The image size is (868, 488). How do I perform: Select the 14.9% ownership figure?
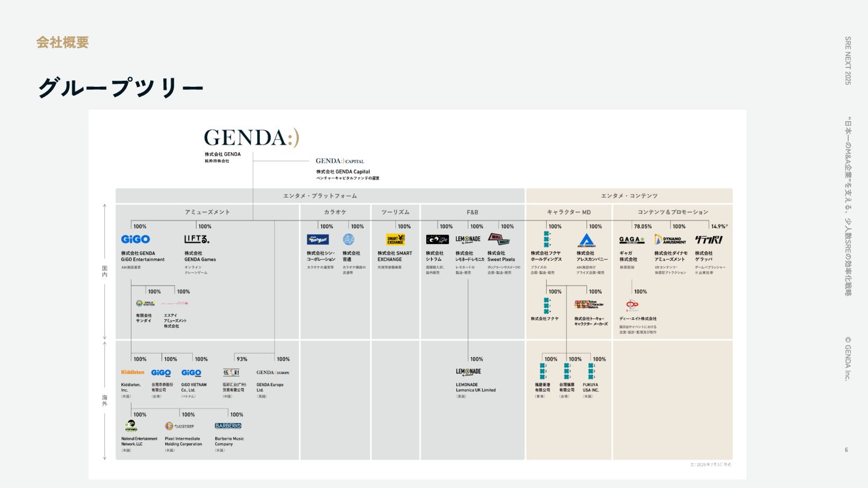719,227
